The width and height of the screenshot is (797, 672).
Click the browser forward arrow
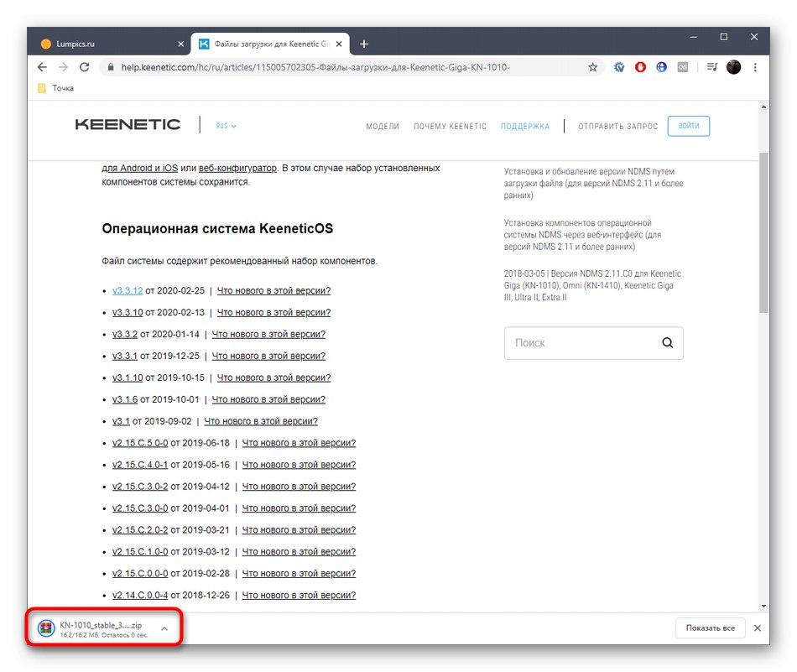63,67
